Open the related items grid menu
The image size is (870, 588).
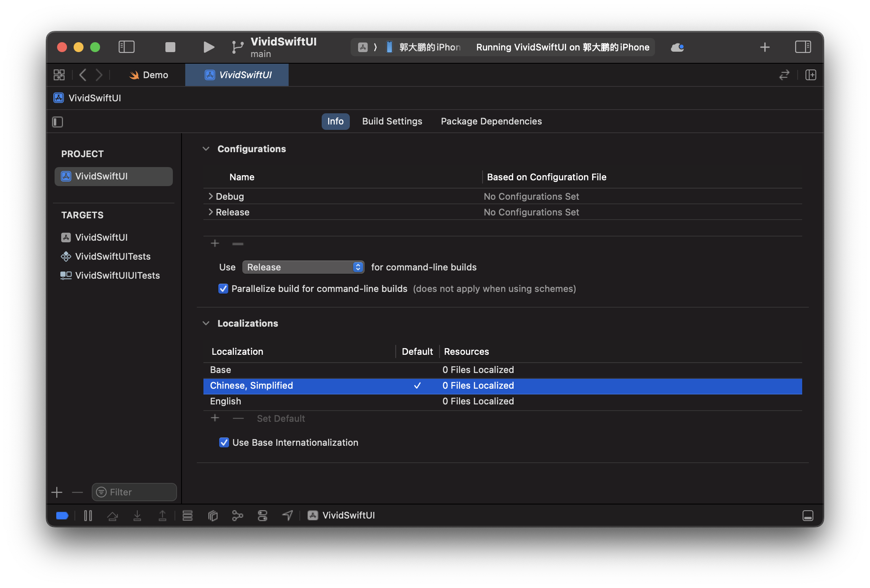coord(59,75)
